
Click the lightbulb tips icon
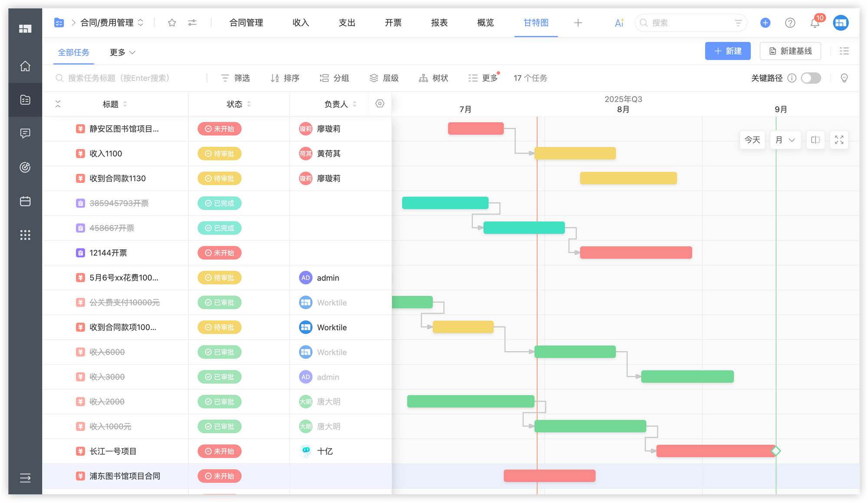click(x=844, y=78)
